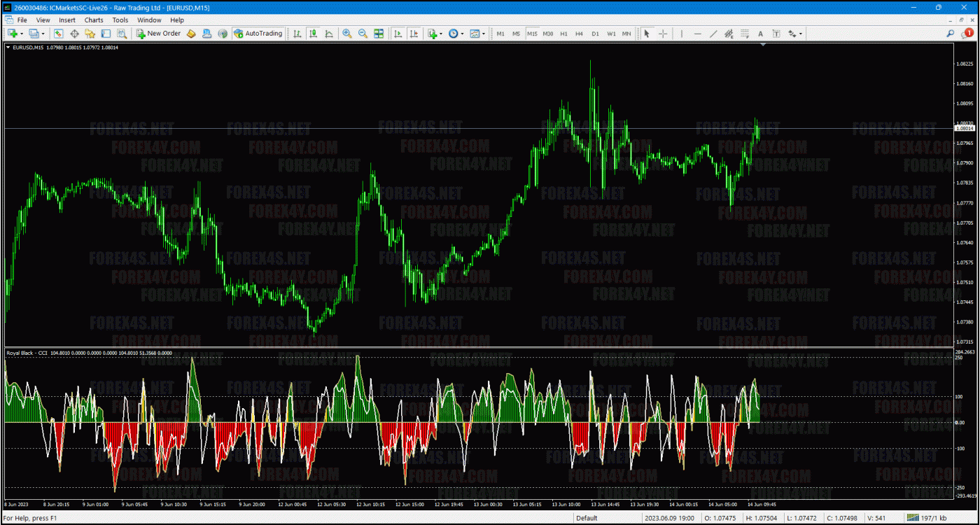
Task: Select the Draw Vertical Line tool
Action: click(681, 34)
